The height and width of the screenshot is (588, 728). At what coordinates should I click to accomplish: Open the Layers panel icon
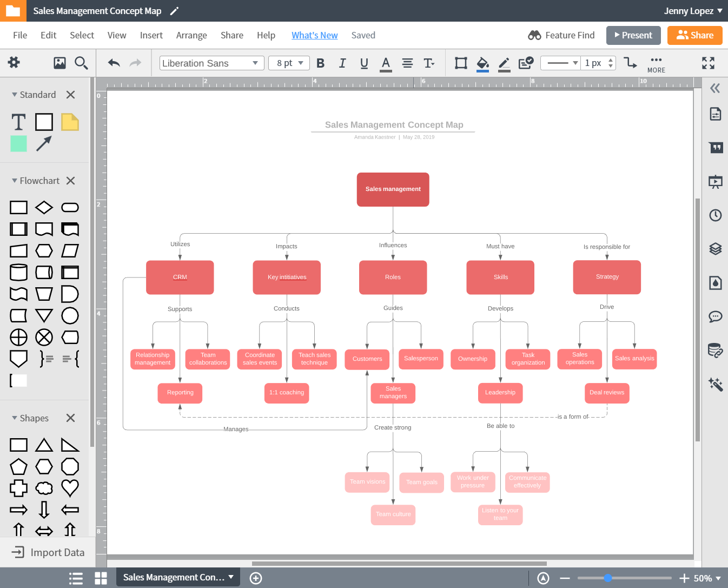pos(715,249)
